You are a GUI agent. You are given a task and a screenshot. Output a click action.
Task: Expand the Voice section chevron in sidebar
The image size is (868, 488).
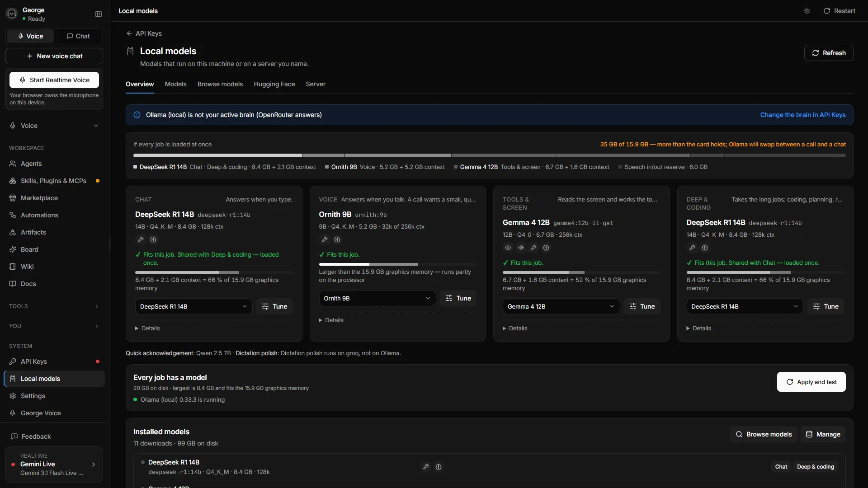(x=96, y=126)
